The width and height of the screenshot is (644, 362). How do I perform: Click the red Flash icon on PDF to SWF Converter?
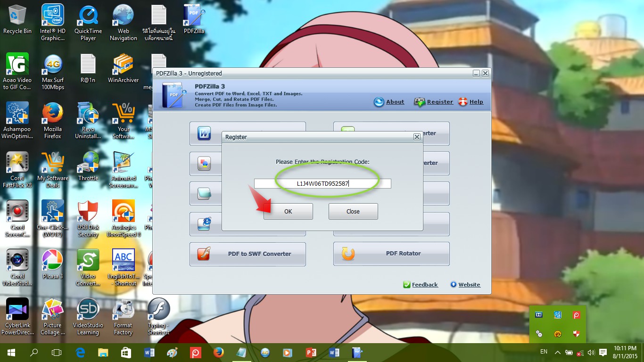204,253
